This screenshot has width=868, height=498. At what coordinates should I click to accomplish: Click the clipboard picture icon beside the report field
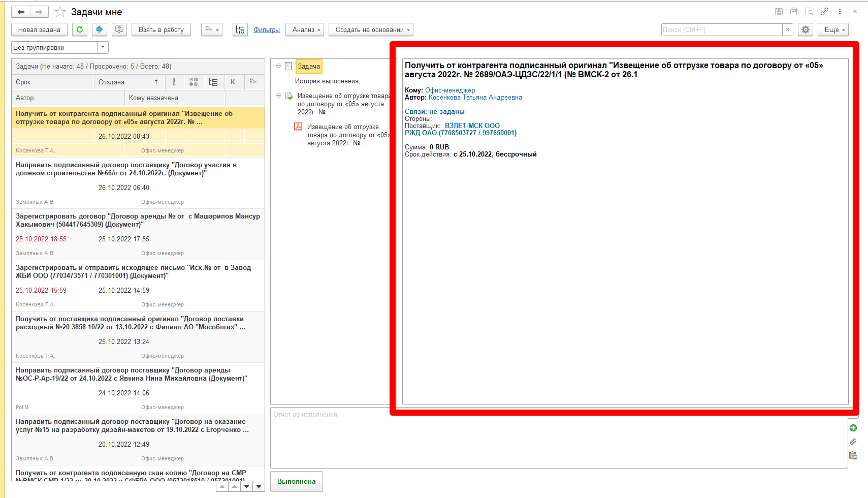point(853,455)
